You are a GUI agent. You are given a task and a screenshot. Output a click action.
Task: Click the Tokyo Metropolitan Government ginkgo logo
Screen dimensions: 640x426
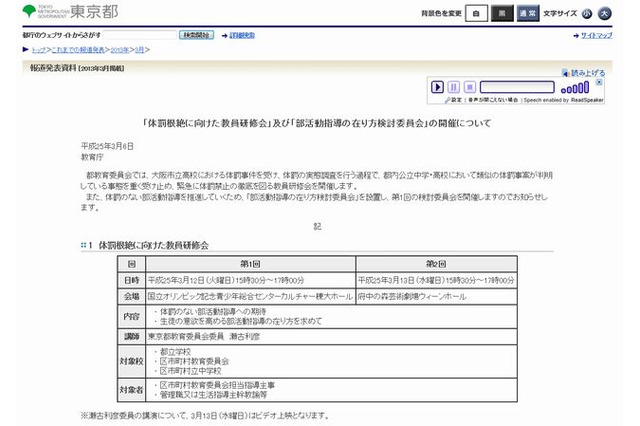pos(29,11)
